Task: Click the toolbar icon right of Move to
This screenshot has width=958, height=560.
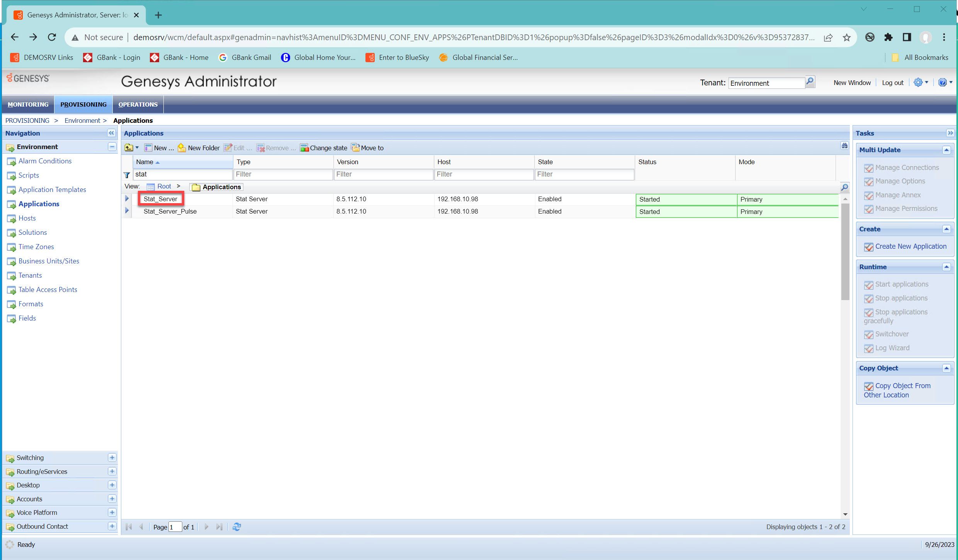Action: (844, 146)
